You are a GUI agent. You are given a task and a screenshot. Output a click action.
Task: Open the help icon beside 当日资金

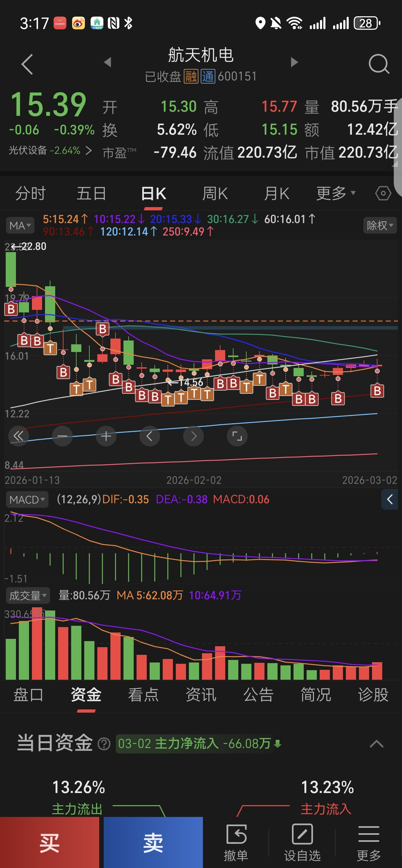pos(104,744)
